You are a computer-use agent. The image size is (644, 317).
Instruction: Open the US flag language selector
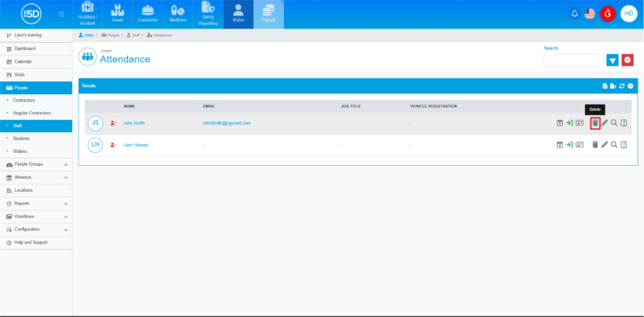(590, 14)
